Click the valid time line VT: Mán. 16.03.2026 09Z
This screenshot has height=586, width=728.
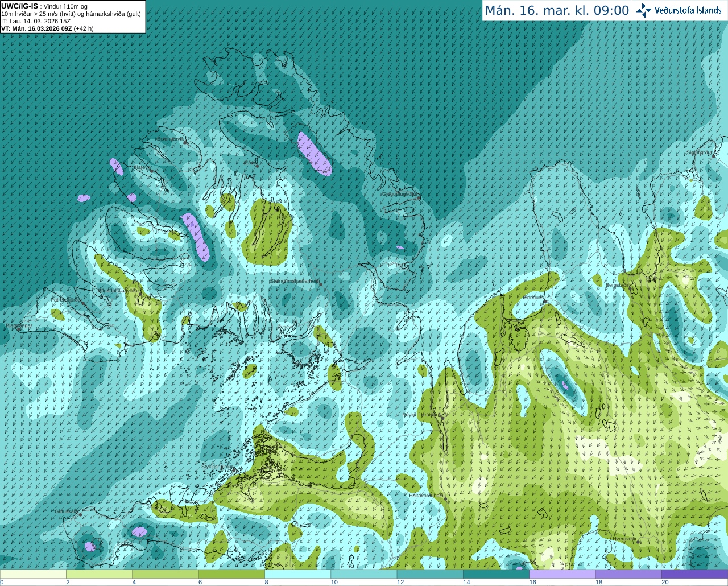(36, 28)
